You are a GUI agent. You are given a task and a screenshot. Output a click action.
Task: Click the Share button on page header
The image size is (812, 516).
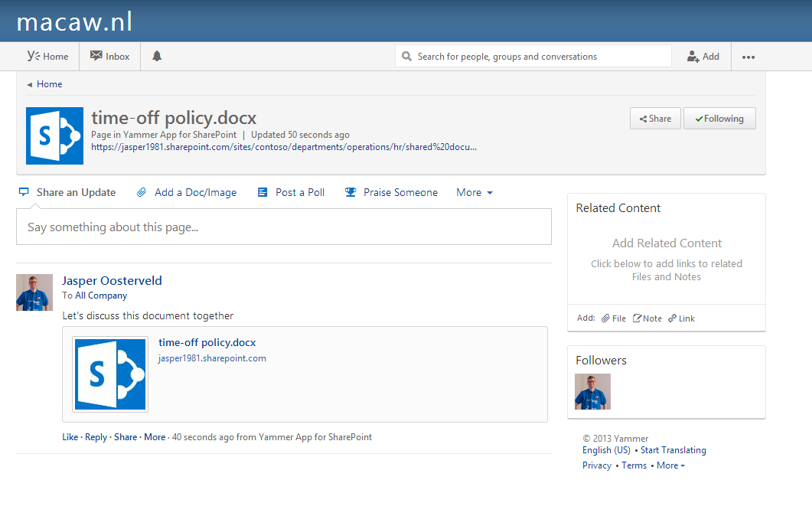(x=655, y=118)
